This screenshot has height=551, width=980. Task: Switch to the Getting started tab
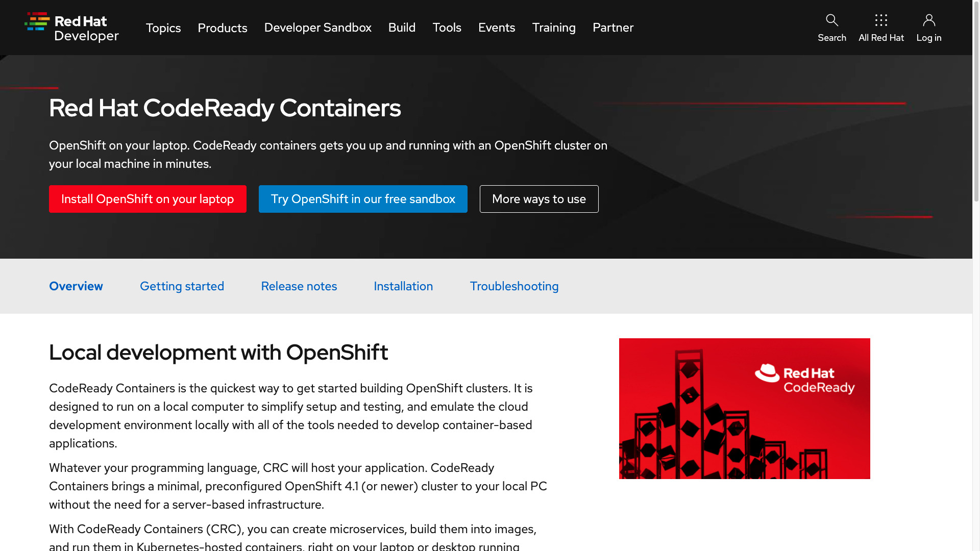182,286
